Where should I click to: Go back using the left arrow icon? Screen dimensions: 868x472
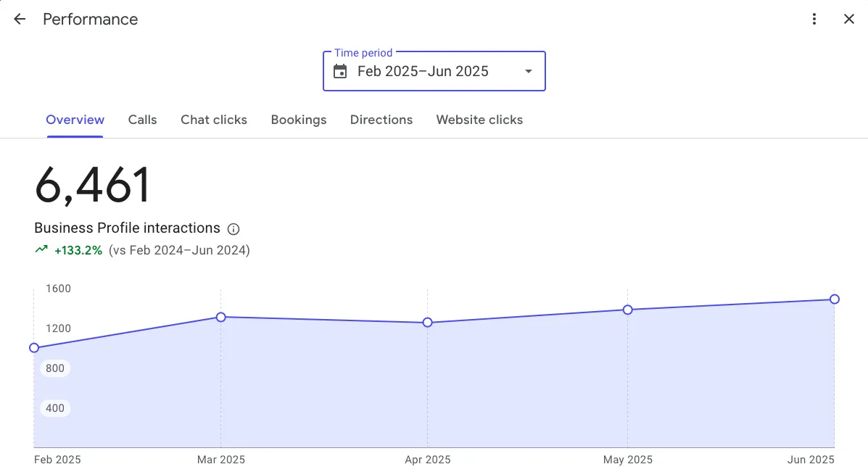pos(20,20)
